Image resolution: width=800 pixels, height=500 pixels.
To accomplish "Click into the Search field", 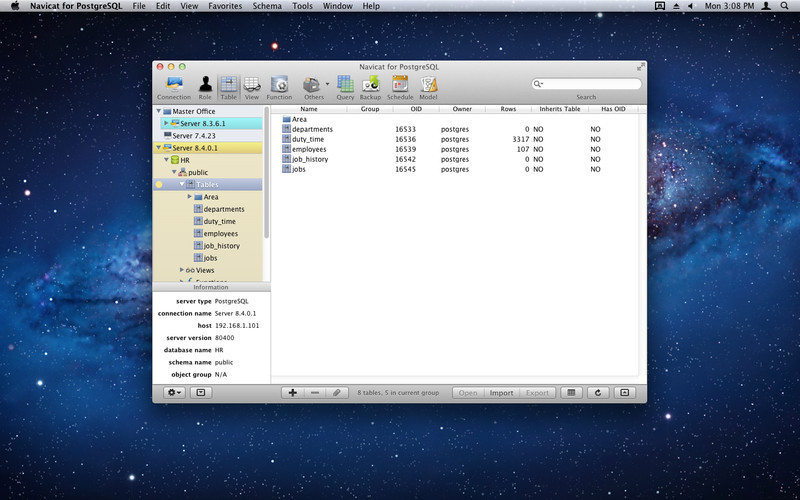I will pyautogui.click(x=586, y=84).
